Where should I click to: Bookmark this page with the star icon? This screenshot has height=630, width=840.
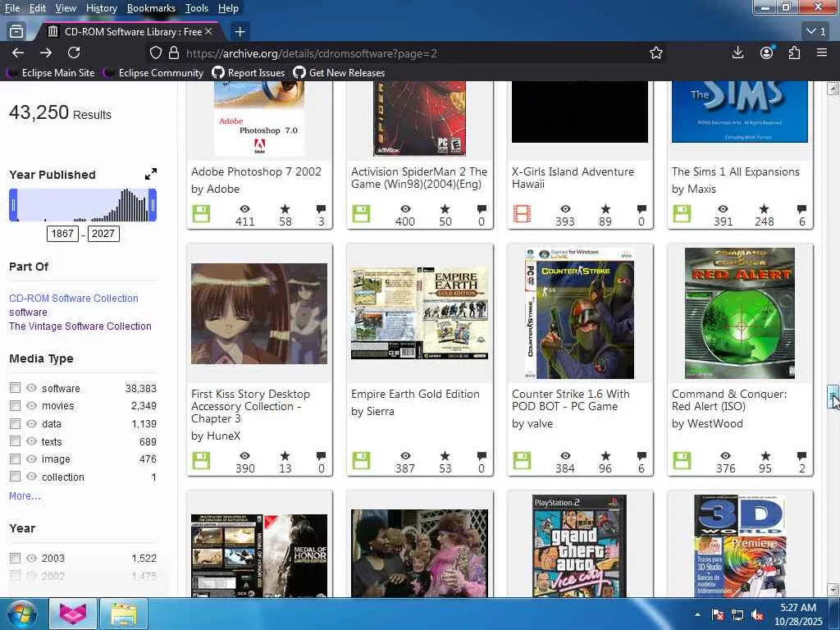pos(655,53)
